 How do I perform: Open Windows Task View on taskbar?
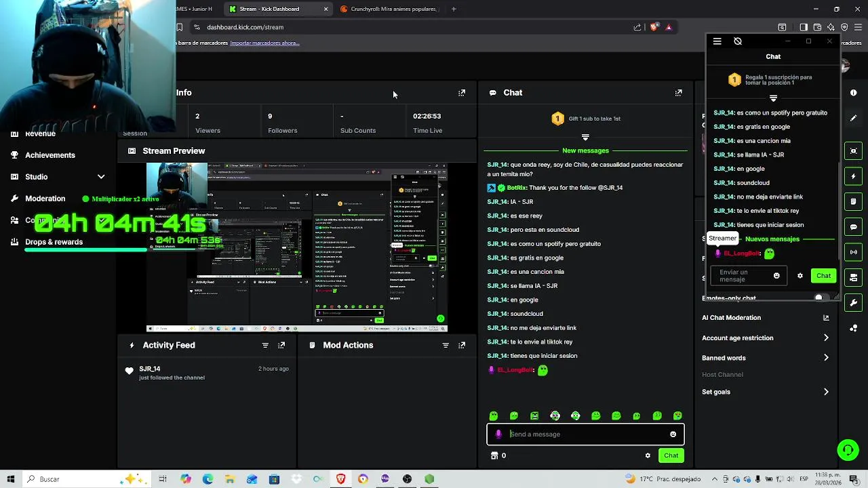[x=163, y=479]
